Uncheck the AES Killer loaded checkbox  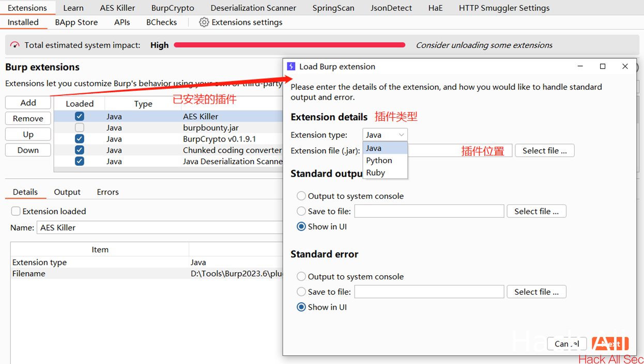pyautogui.click(x=79, y=117)
